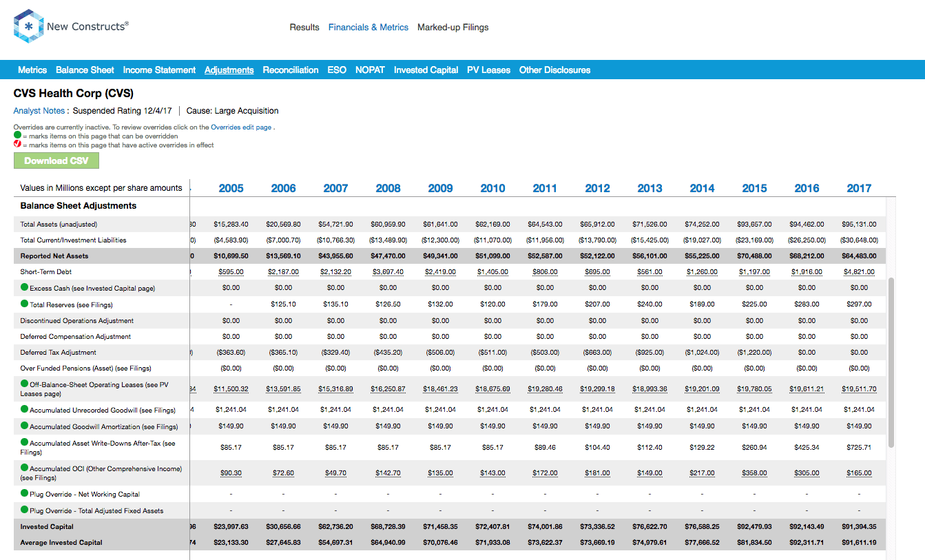The width and height of the screenshot is (925, 560).
Task: Switch to the Reconciliation tab
Action: coord(291,70)
